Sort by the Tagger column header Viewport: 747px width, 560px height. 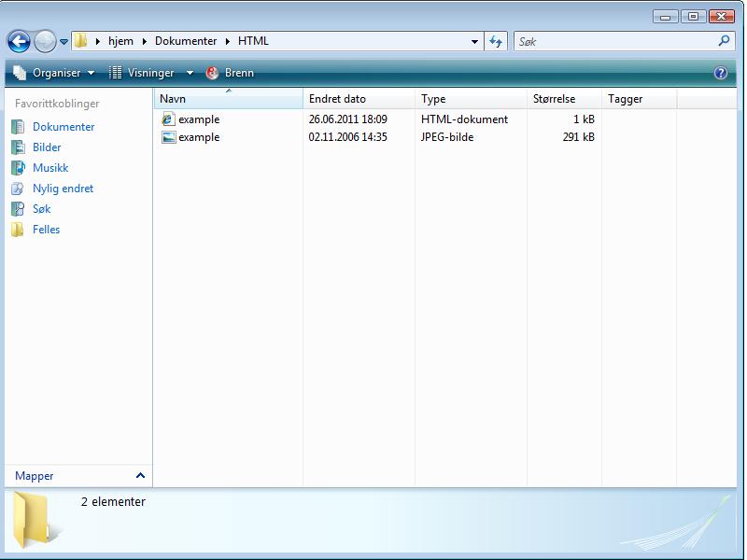coord(640,99)
